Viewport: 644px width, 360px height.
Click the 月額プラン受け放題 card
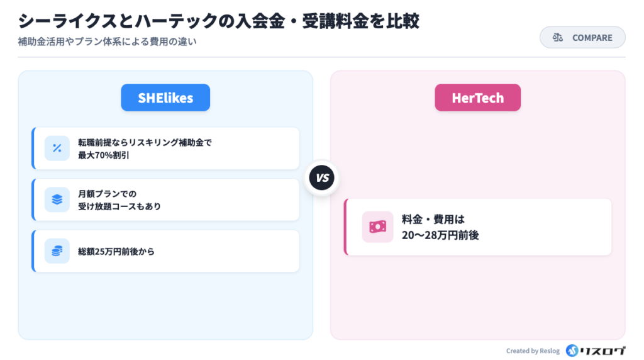pos(165,200)
